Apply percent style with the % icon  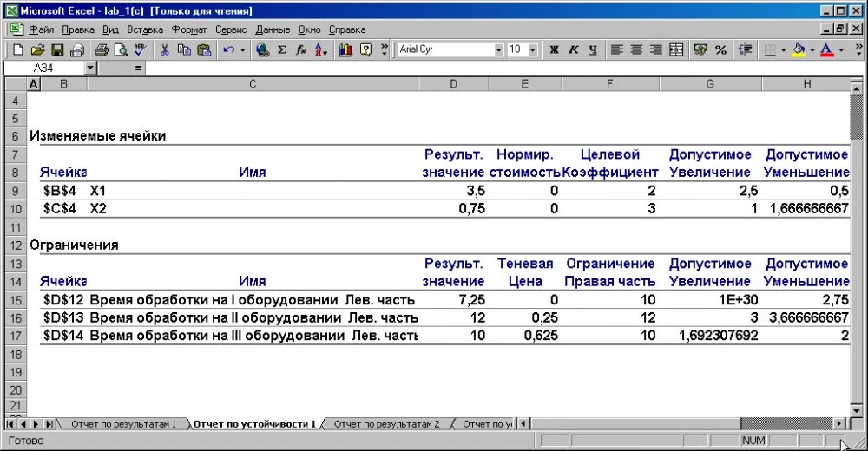(720, 49)
